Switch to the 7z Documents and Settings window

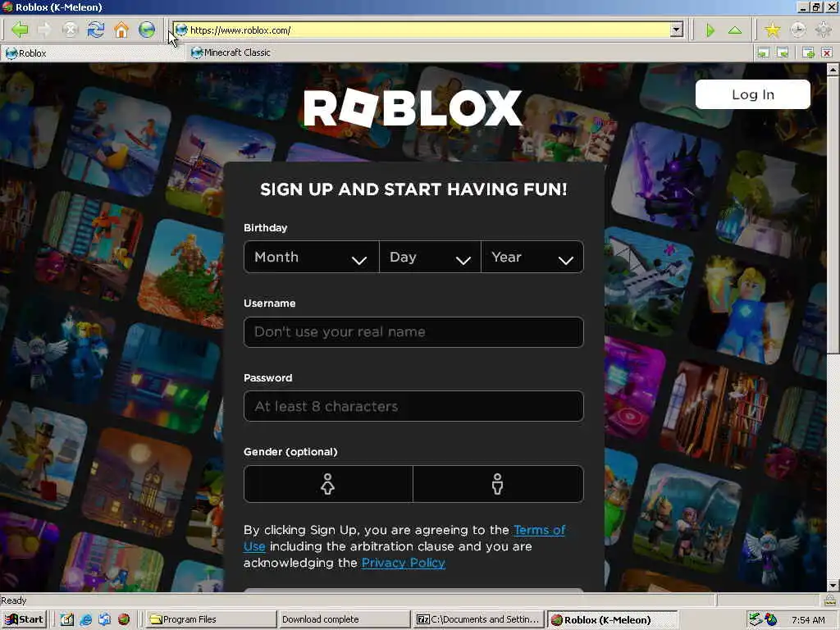pyautogui.click(x=478, y=620)
